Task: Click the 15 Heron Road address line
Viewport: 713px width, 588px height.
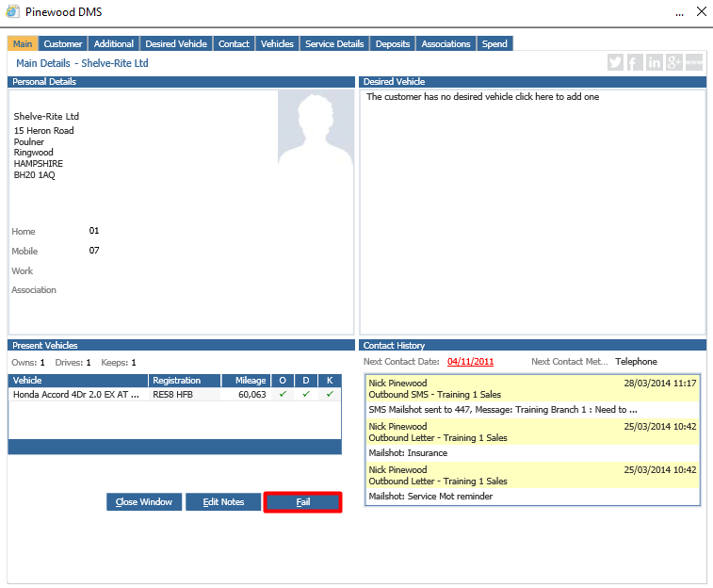Action: coord(43,131)
